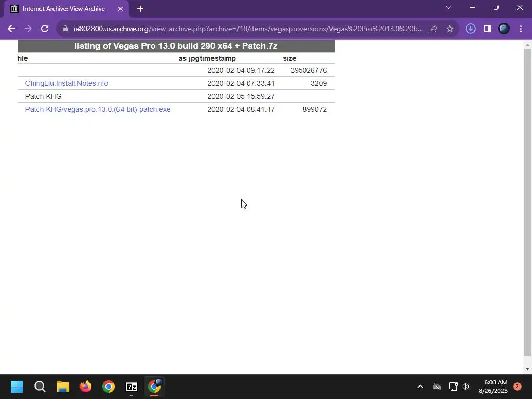Click the 'as jpgtimestamp' column header

[207, 58]
